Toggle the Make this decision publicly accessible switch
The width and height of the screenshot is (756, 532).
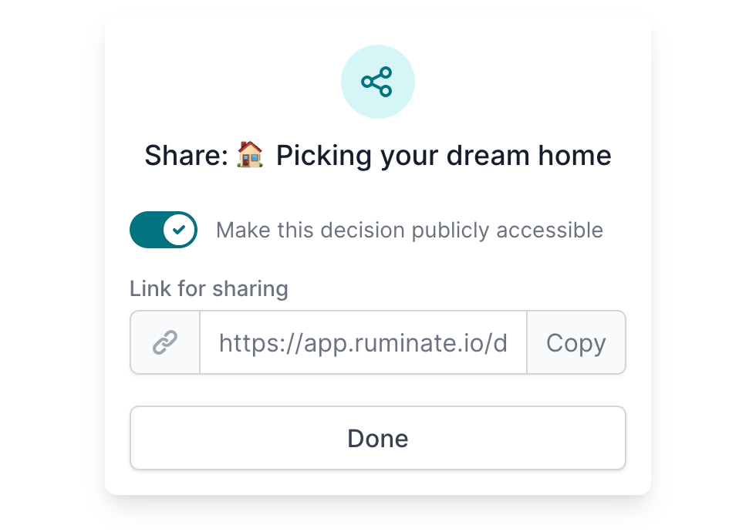pyautogui.click(x=163, y=229)
